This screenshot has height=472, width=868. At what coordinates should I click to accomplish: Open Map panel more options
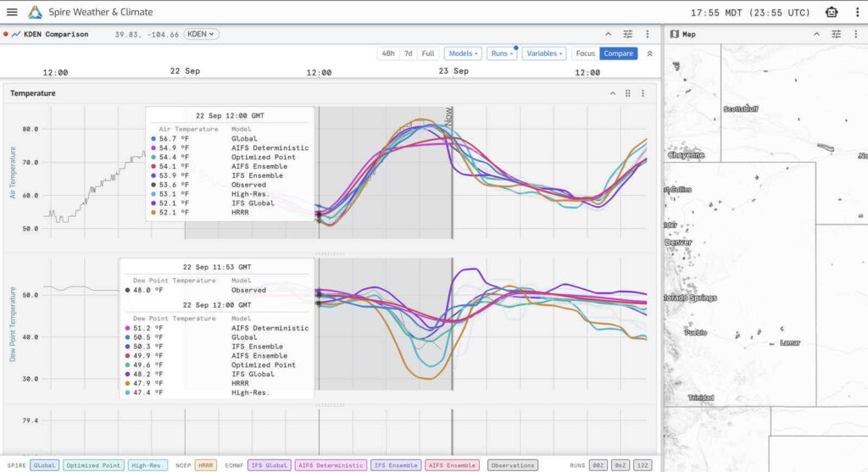(x=856, y=34)
